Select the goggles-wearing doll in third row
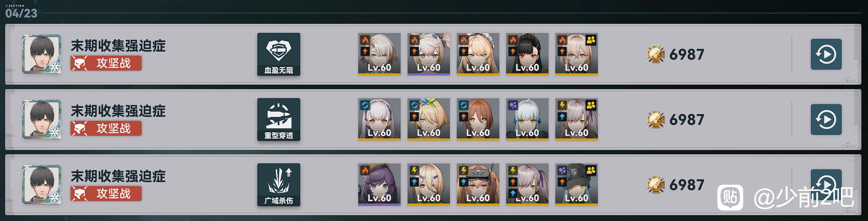This screenshot has height=221, width=868. coord(478,185)
